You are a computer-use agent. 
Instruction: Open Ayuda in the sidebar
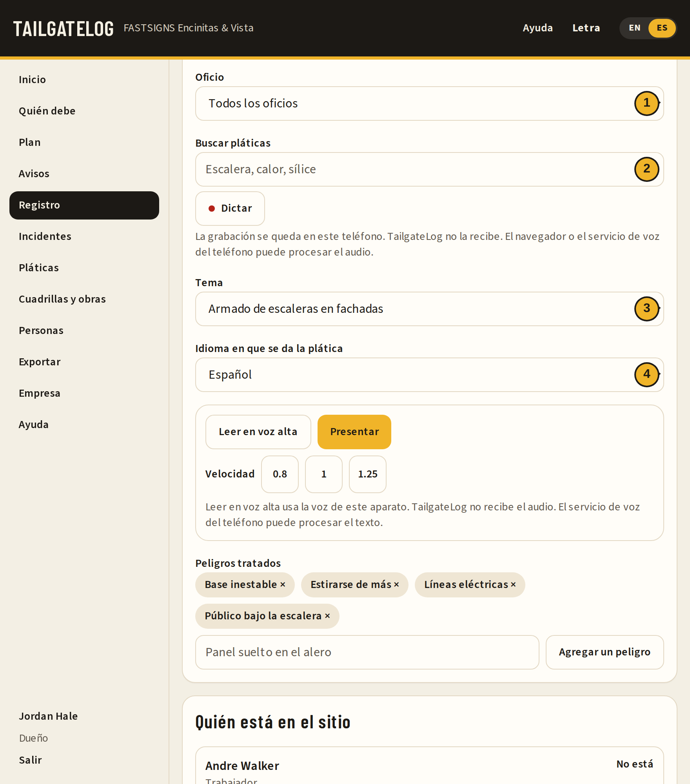(84, 425)
